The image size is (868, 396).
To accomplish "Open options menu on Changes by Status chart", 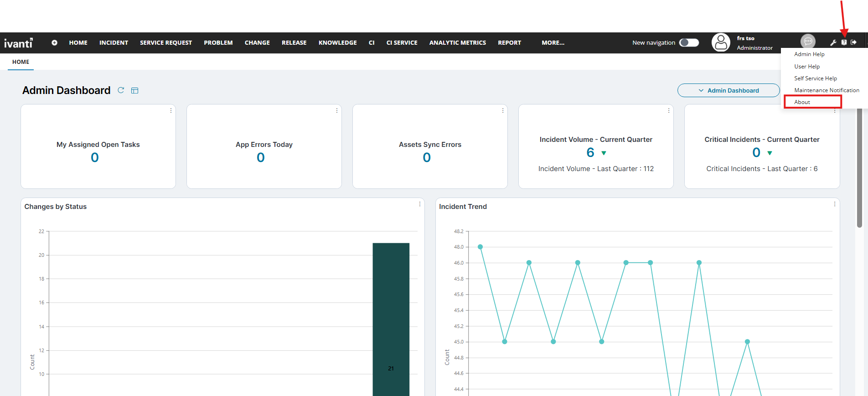I will pos(420,204).
